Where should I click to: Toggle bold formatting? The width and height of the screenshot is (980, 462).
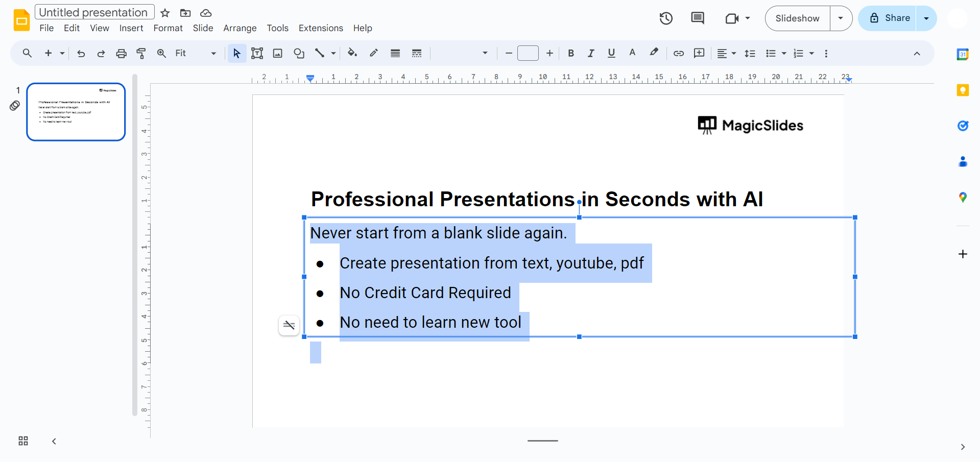[x=571, y=53]
